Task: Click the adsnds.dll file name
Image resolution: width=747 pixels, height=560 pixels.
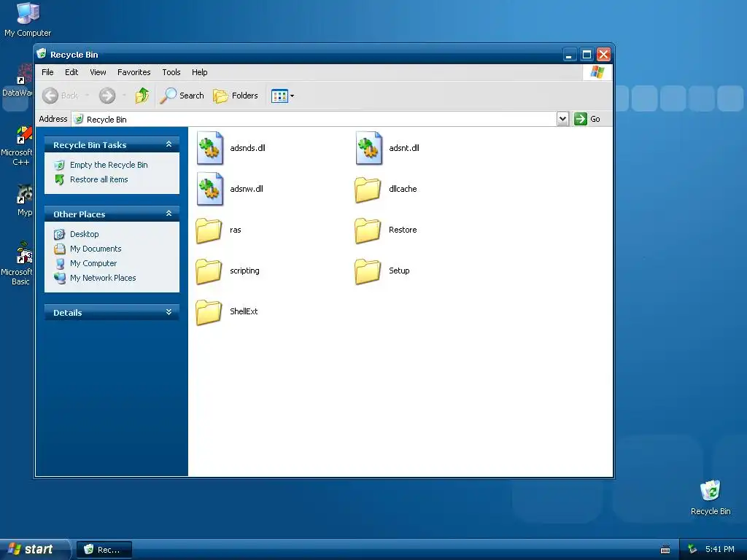Action: [x=248, y=148]
